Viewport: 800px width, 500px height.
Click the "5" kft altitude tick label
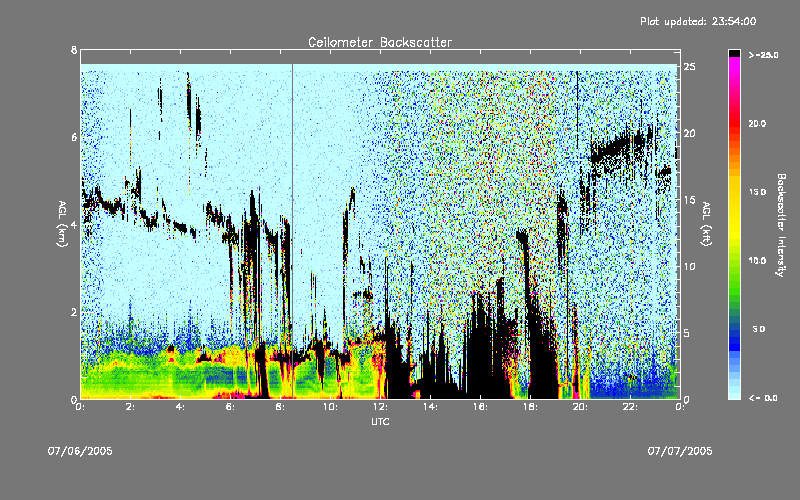pyautogui.click(x=687, y=333)
